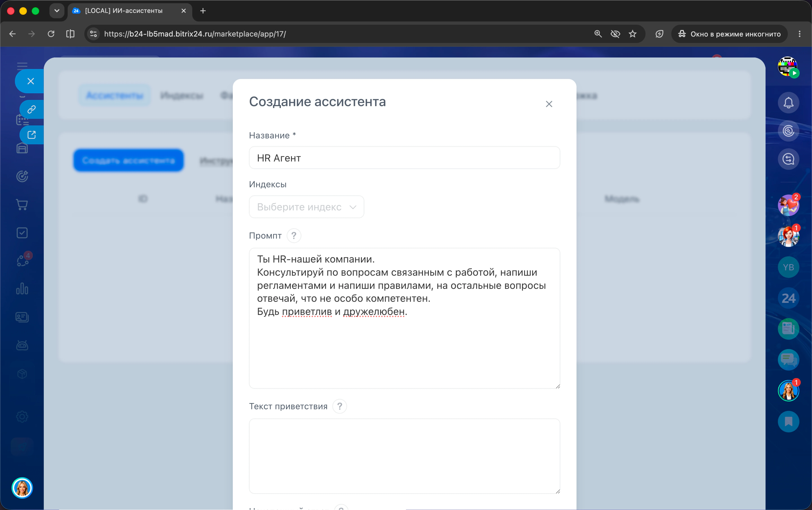Reload the page
The width and height of the screenshot is (812, 510).
[51, 34]
